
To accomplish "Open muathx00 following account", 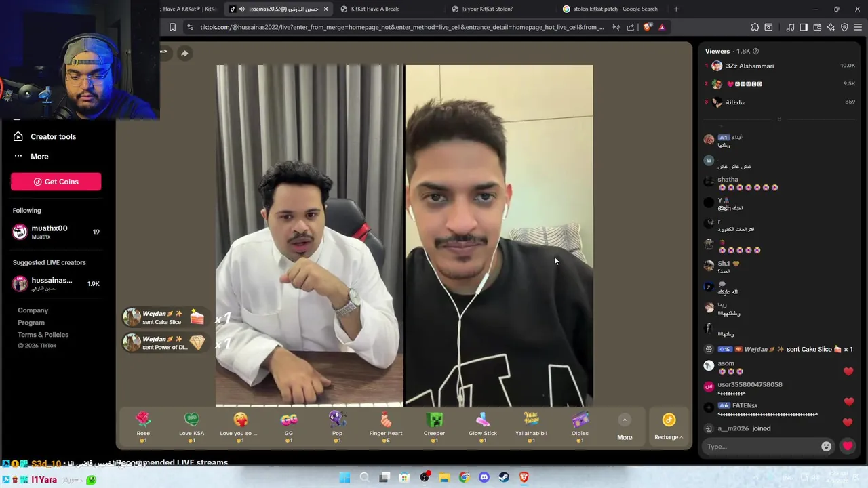I will tap(56, 232).
